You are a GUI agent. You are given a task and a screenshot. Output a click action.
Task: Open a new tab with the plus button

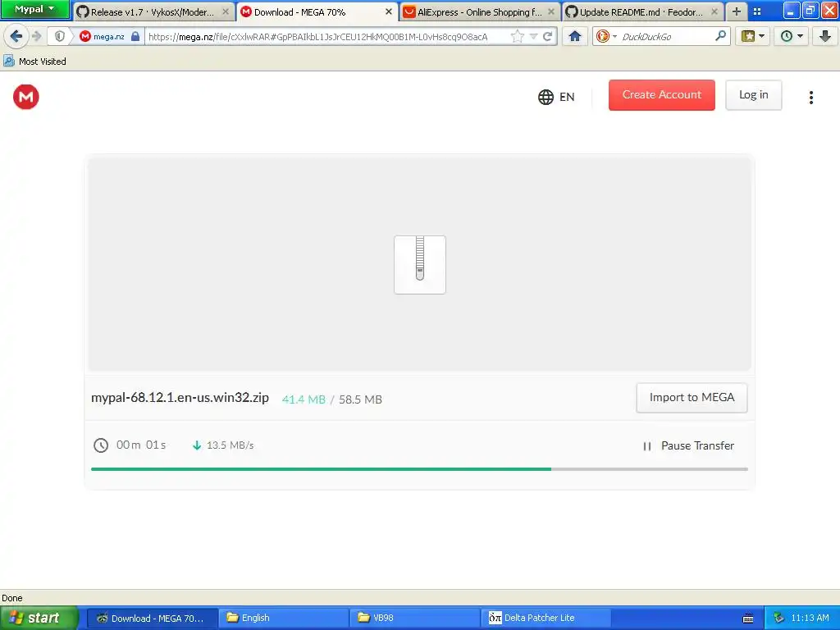click(x=737, y=11)
